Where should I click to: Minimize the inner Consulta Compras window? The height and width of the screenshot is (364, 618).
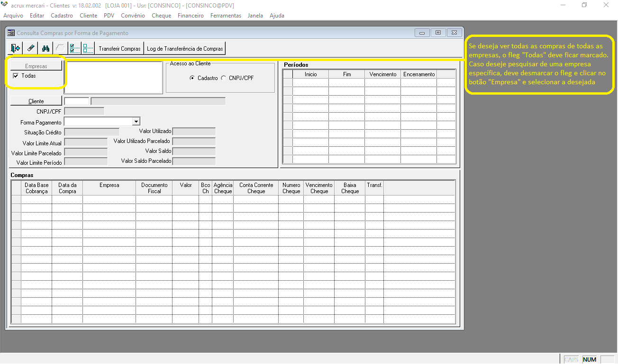[422, 33]
